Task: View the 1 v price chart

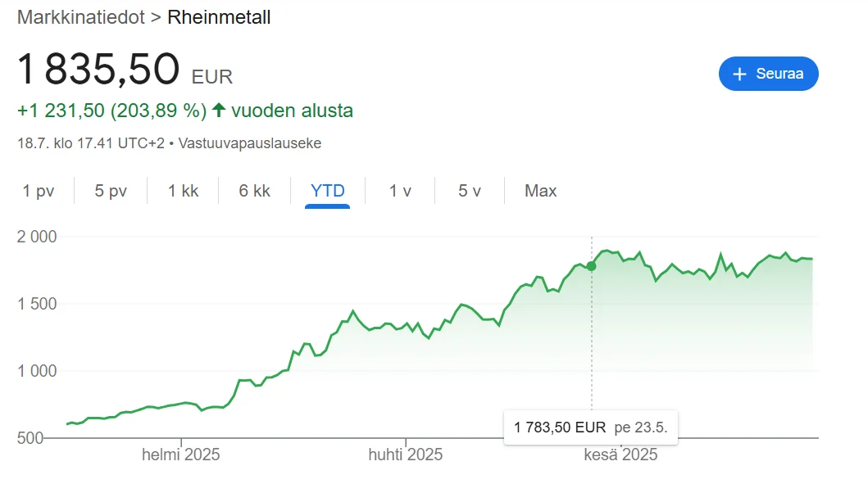Action: coord(399,191)
